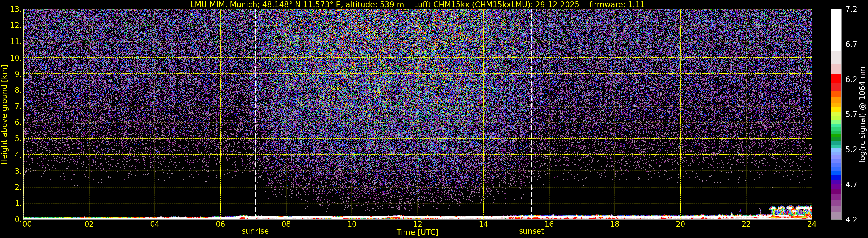Click the 12 tick on time axis
Image resolution: width=868 pixels, height=238 pixels.
coord(417,224)
